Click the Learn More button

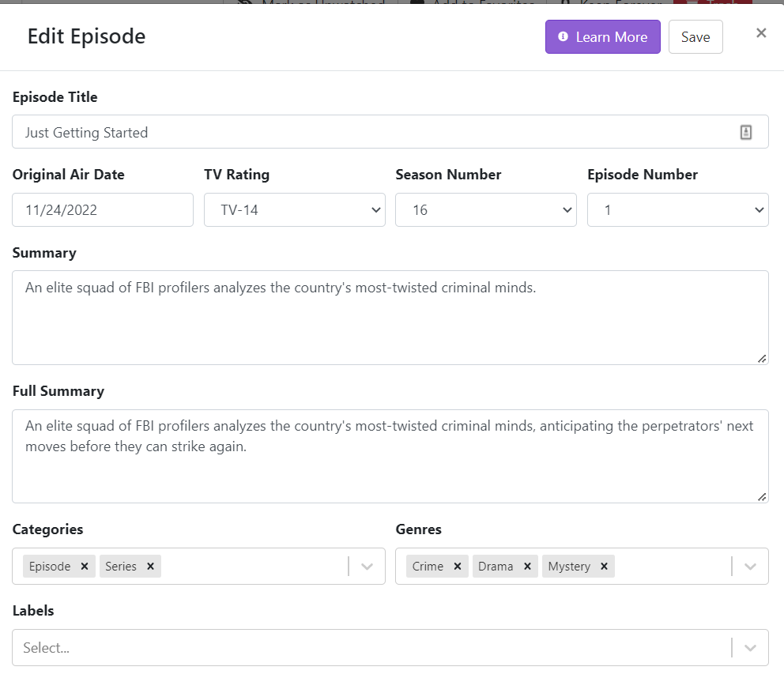pos(602,37)
